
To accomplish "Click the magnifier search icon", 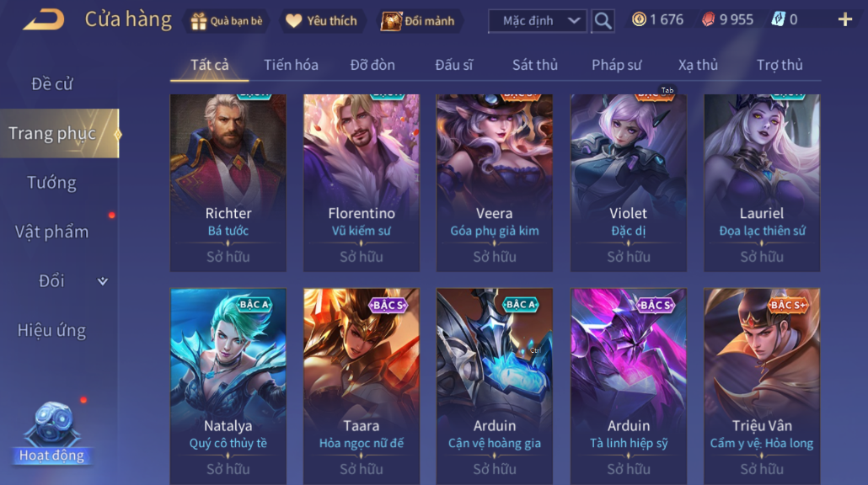I will click(603, 21).
